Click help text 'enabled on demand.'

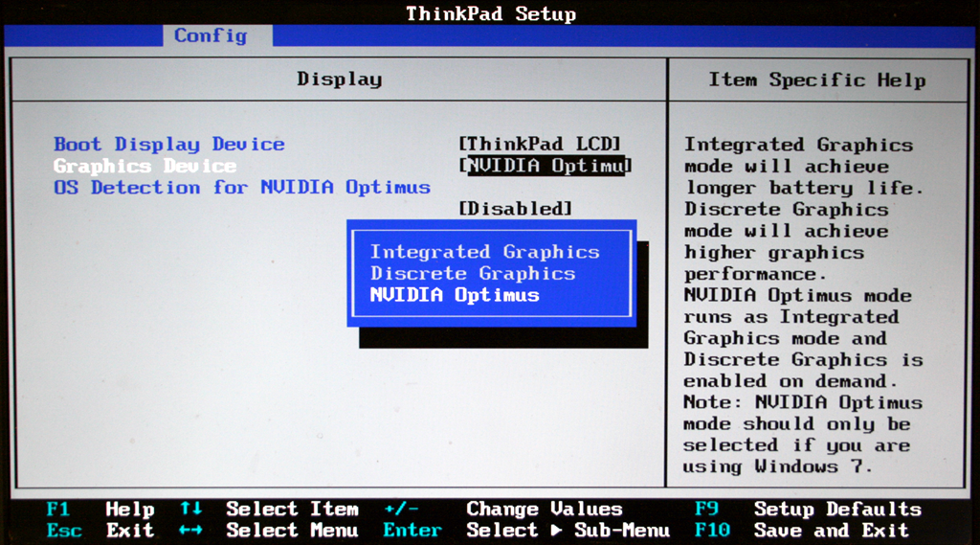tap(790, 381)
